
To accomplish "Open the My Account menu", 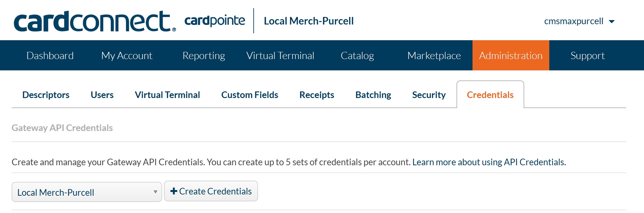I will (x=127, y=56).
